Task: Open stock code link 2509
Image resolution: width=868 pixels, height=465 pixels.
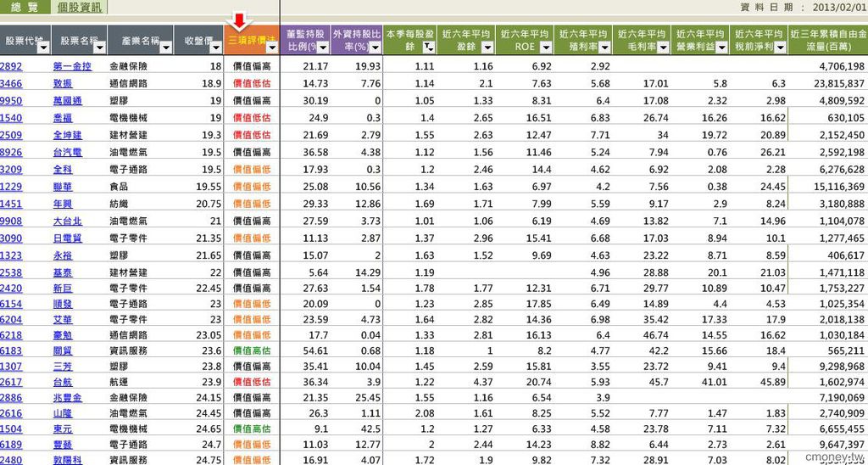Action: pos(11,135)
